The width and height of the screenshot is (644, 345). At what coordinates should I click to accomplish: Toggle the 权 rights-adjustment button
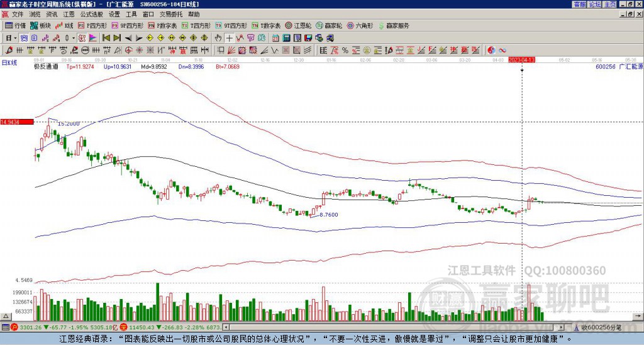pos(82,38)
